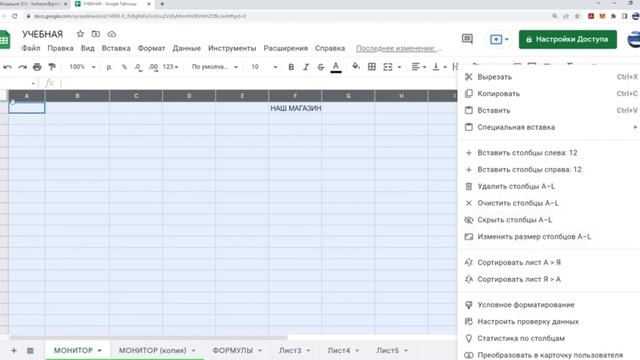The image size is (640, 360).
Task: Open font family dropdown
Action: click(x=215, y=67)
